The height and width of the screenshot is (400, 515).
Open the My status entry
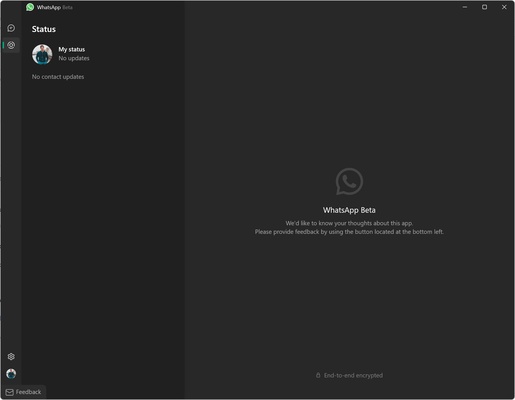[103, 54]
